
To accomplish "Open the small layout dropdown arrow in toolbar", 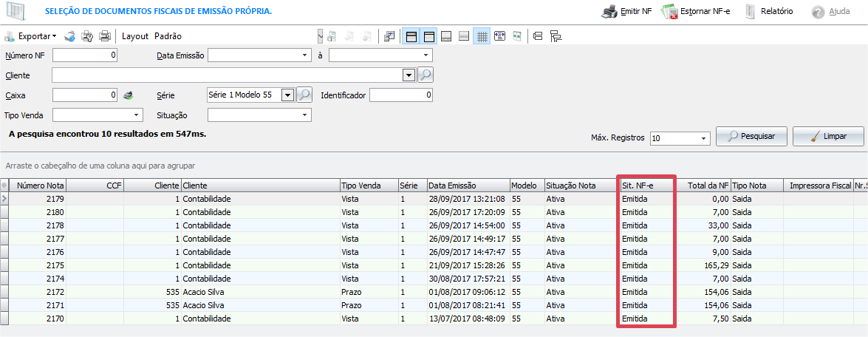I will click(x=320, y=36).
